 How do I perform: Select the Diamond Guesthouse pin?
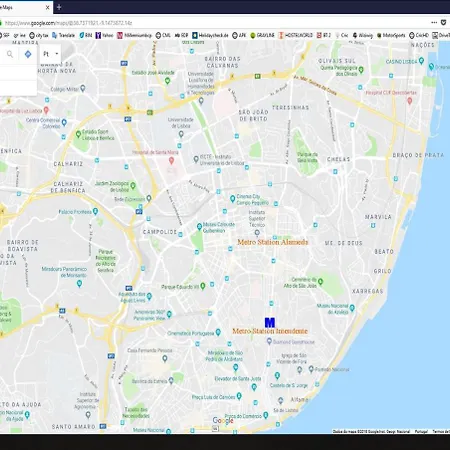[x=269, y=341]
